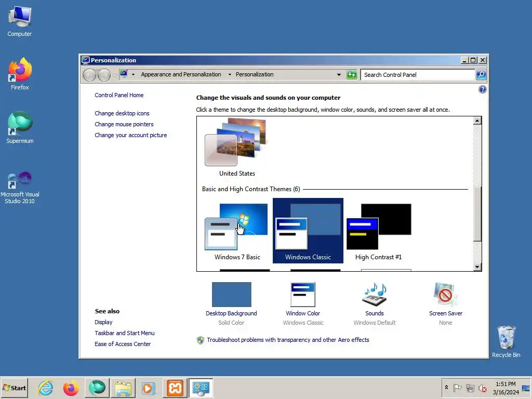This screenshot has width=532, height=399.
Task: Click the Screen Saver text link
Action: (445, 313)
